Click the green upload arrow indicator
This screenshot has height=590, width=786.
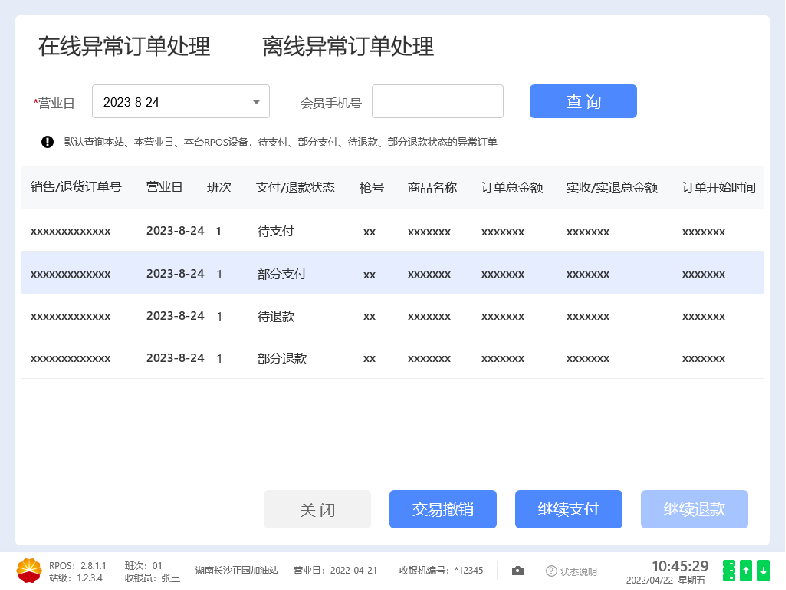[x=746, y=571]
